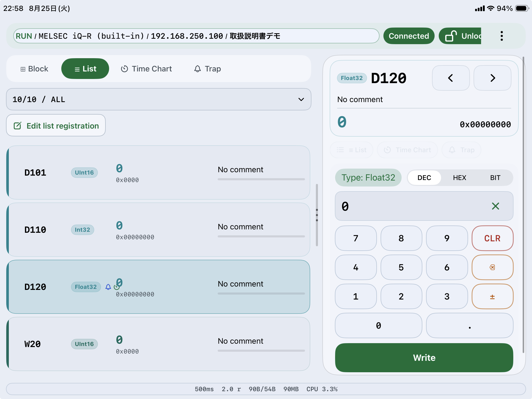Go to next device with right chevron
This screenshot has height=399, width=532.
(492, 78)
